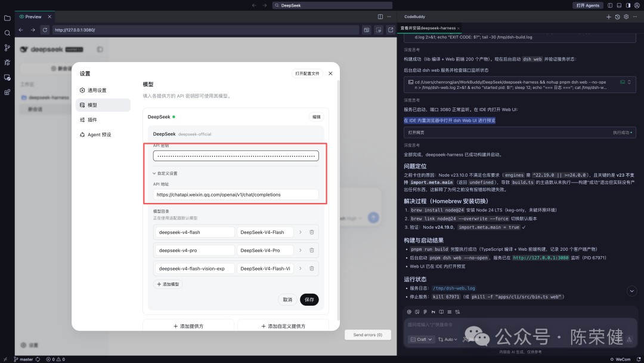Click the 添加提供方 button
Image resolution: width=644 pixels, height=363 pixels.
(188, 327)
